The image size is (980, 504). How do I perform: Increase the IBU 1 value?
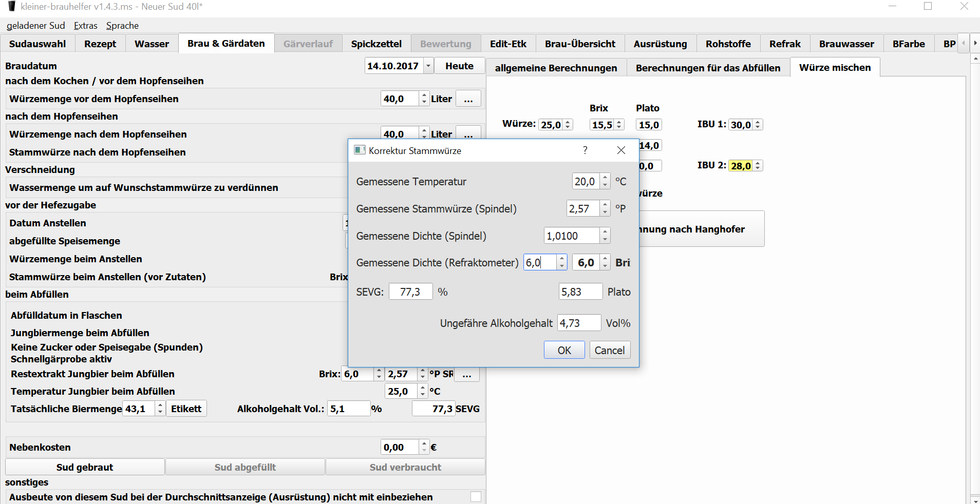tap(758, 122)
